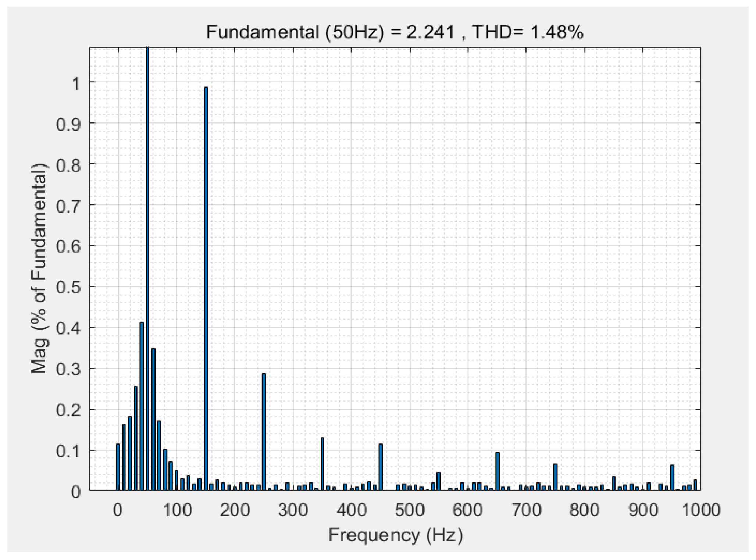Click the harmonic bar at 450 Hz
756x560 pixels.
click(x=381, y=467)
